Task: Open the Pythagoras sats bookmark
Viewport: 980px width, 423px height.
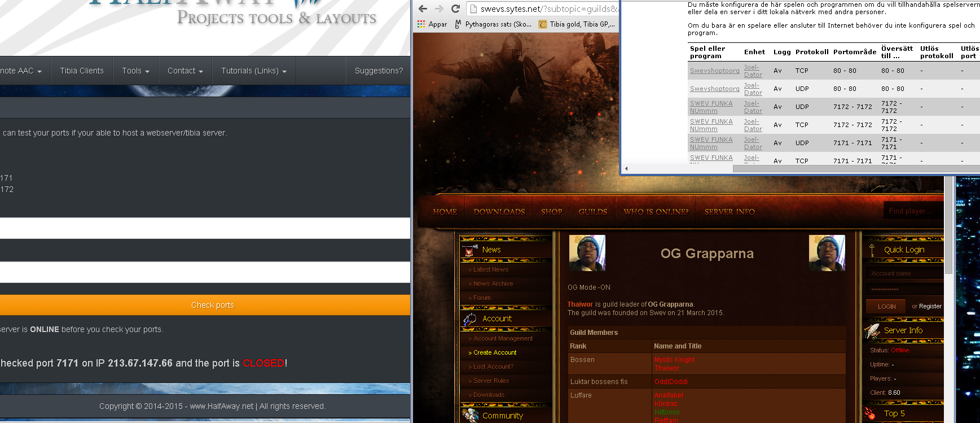Action: point(493,24)
